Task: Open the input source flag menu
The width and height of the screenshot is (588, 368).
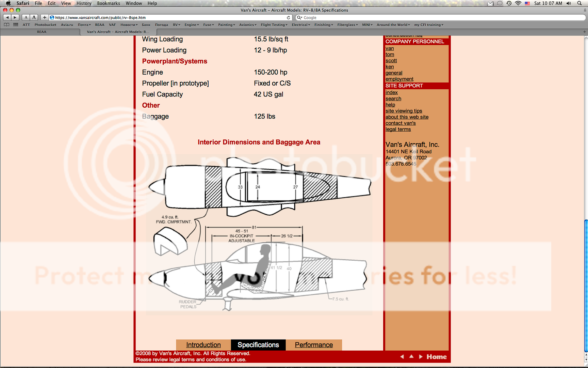Action: (527, 3)
